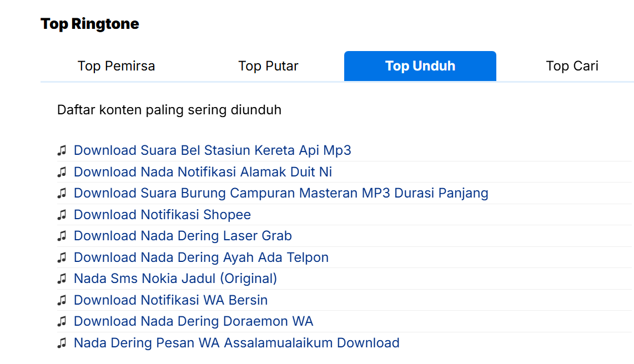
Task: Click Download Notifikasi Shopee link
Action: point(162,215)
